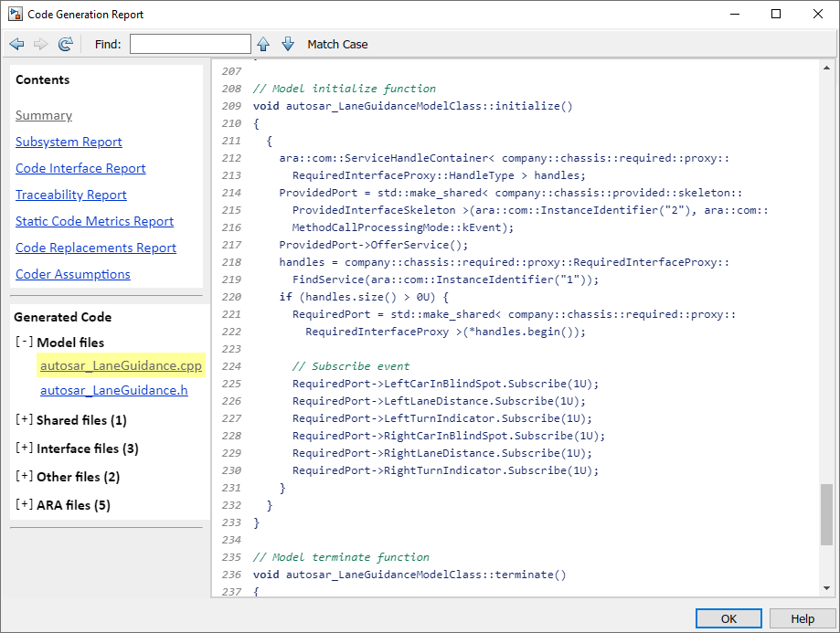Open autosar_LaneGuidance.h file
This screenshot has height=633, width=840.
point(114,390)
